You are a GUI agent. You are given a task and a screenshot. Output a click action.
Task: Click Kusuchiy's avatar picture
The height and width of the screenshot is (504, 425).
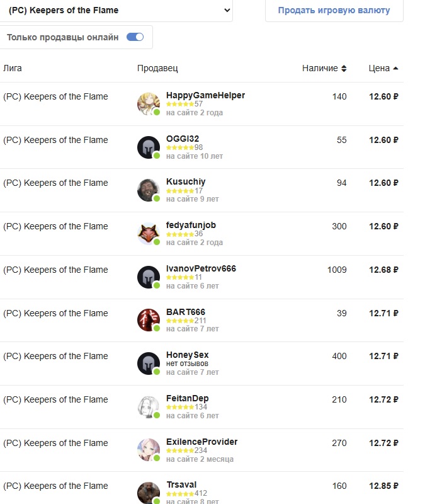[149, 190]
